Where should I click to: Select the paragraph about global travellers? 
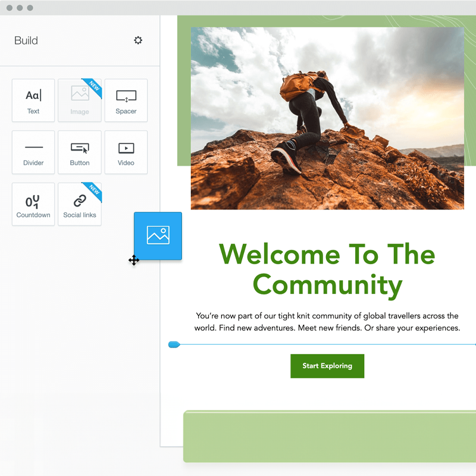pyautogui.click(x=327, y=322)
